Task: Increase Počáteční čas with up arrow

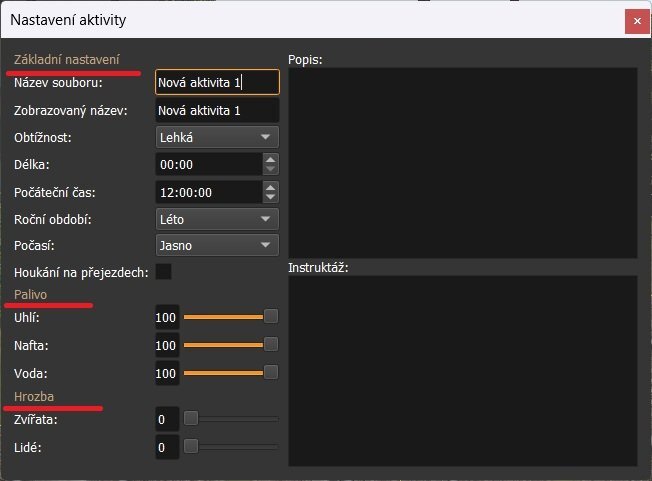Action: (270, 186)
